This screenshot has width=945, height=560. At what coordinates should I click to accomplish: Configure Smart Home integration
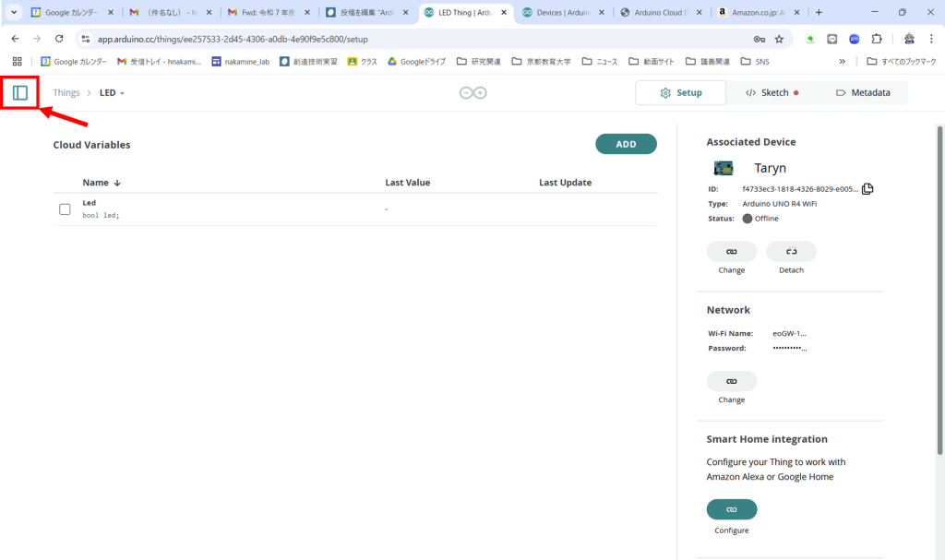pyautogui.click(x=731, y=509)
